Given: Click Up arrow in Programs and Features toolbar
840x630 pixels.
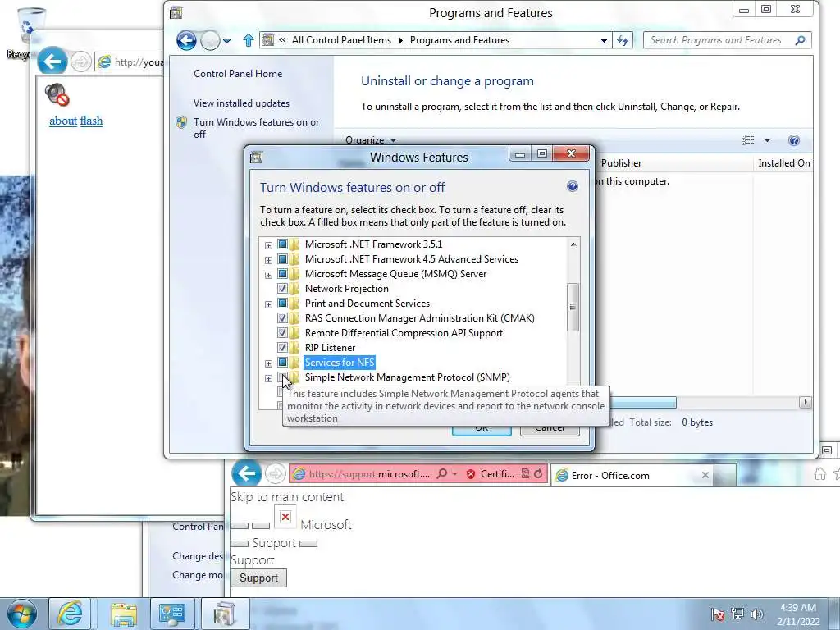Looking at the screenshot, I should click(x=248, y=40).
